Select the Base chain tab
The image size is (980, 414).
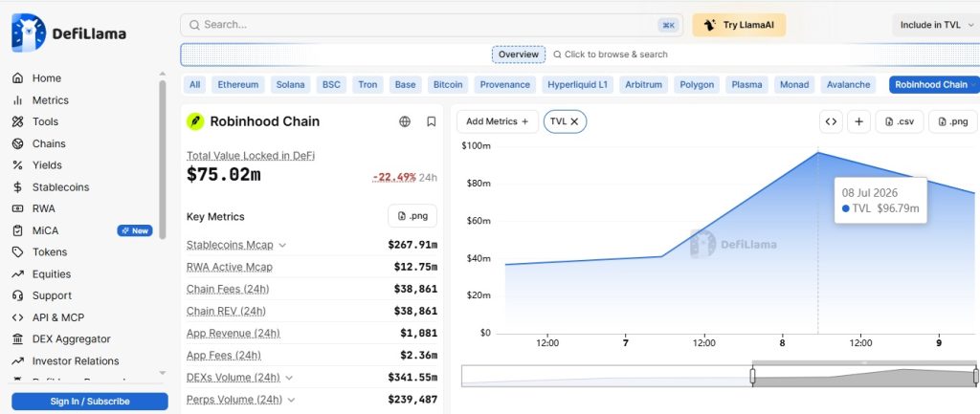(405, 85)
